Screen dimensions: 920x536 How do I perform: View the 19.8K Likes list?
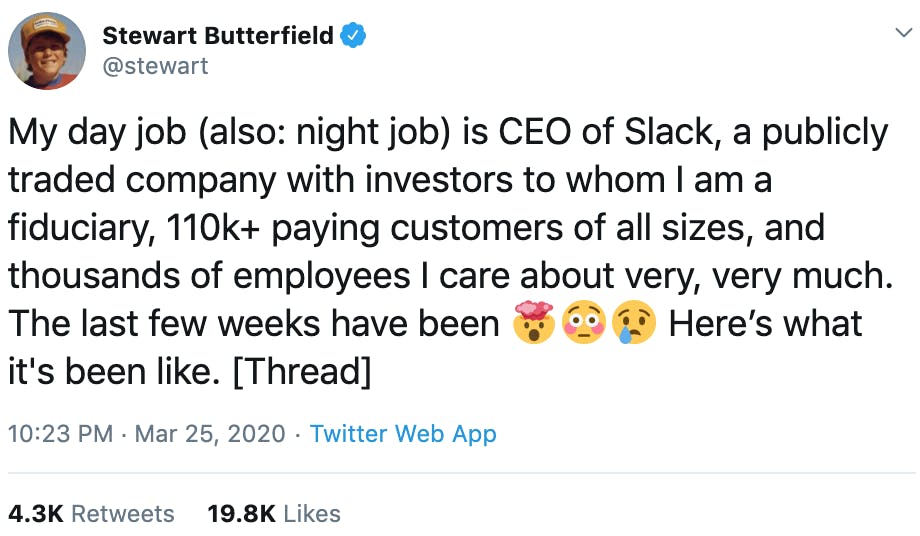273,513
